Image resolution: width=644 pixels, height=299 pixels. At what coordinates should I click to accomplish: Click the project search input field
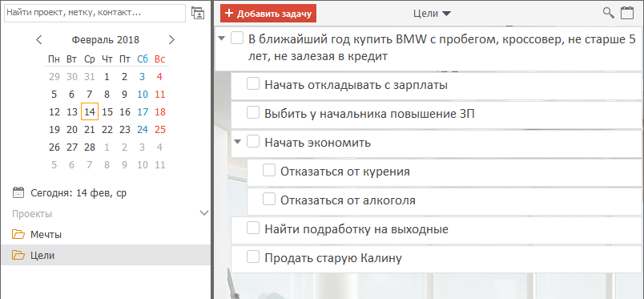[x=95, y=13]
